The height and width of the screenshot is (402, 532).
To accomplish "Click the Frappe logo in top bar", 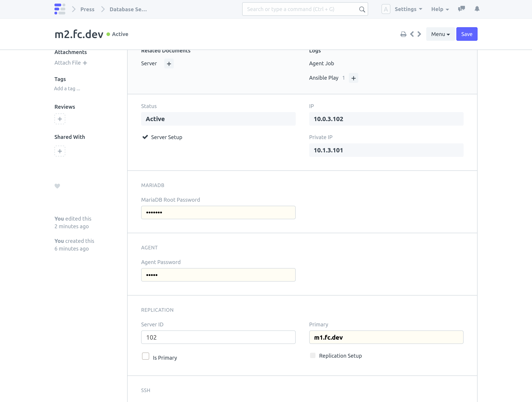I will click(60, 9).
